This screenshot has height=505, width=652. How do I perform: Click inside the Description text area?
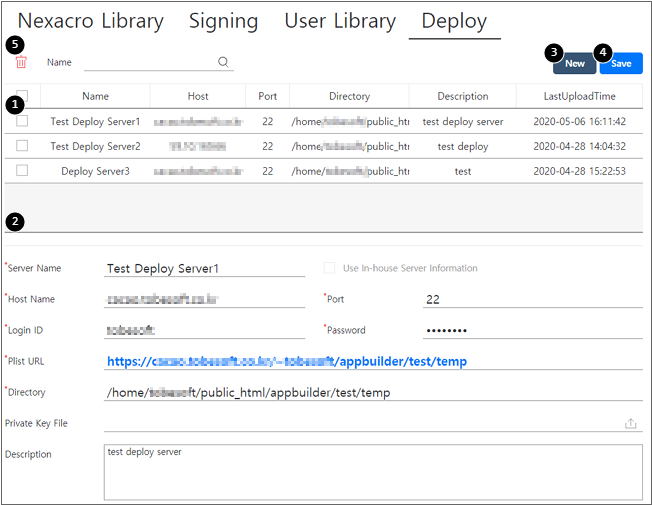pos(372,472)
